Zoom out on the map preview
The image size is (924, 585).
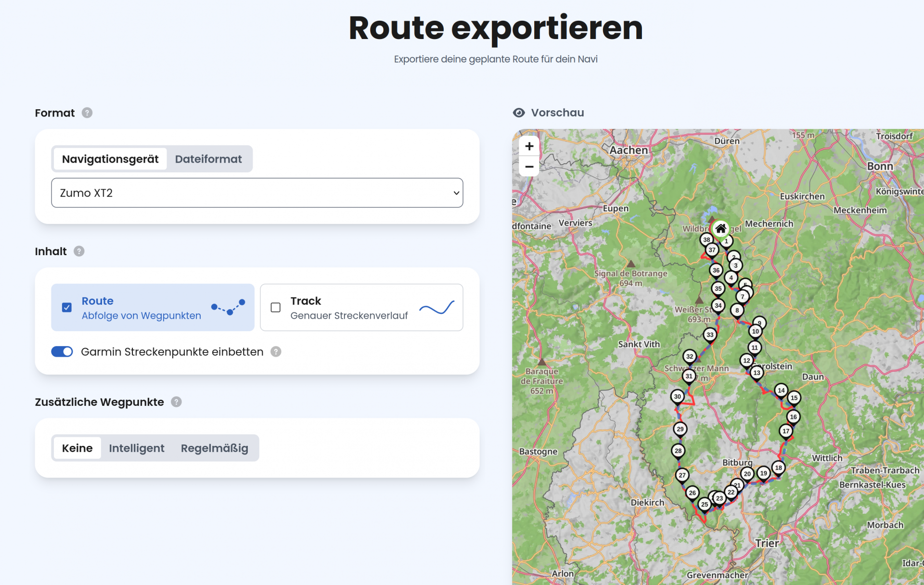point(529,167)
